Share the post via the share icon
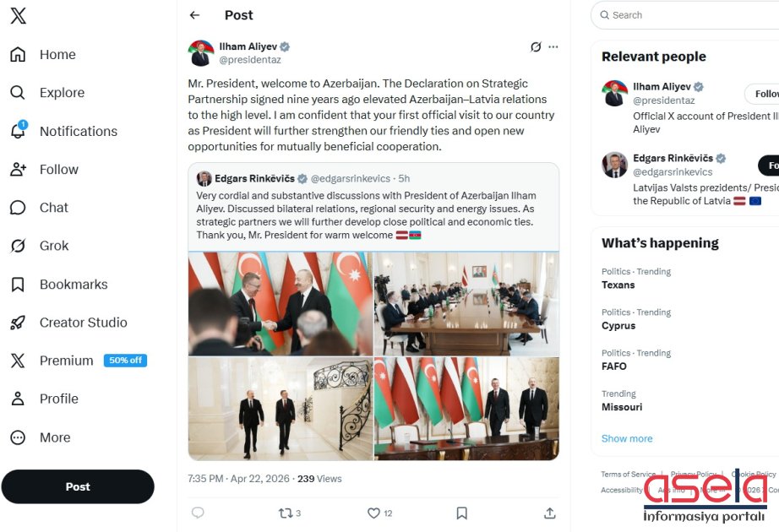This screenshot has width=779, height=532. (x=550, y=513)
